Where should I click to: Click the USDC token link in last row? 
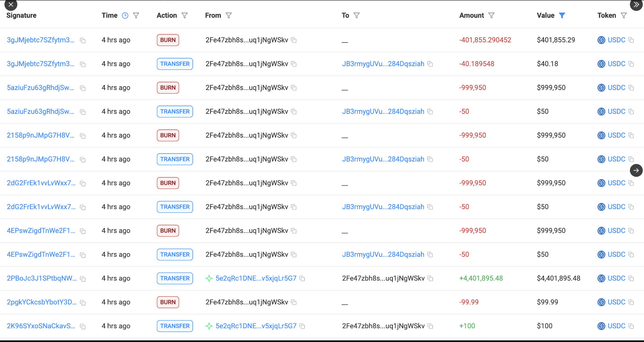(x=616, y=326)
